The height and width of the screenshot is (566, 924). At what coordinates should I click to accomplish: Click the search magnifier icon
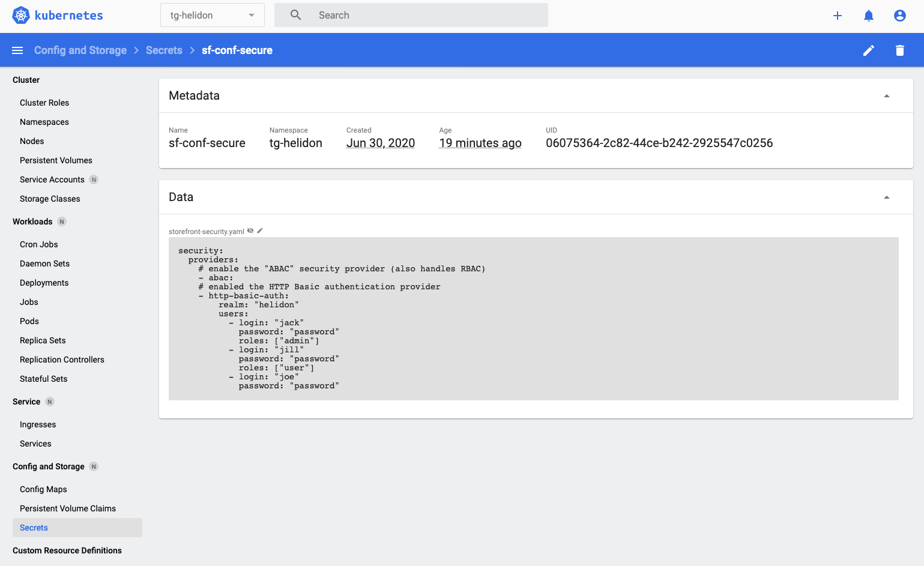coord(295,15)
